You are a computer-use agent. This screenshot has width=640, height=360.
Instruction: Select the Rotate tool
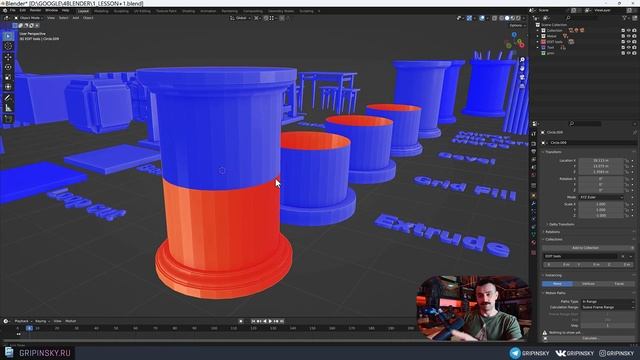click(x=8, y=67)
